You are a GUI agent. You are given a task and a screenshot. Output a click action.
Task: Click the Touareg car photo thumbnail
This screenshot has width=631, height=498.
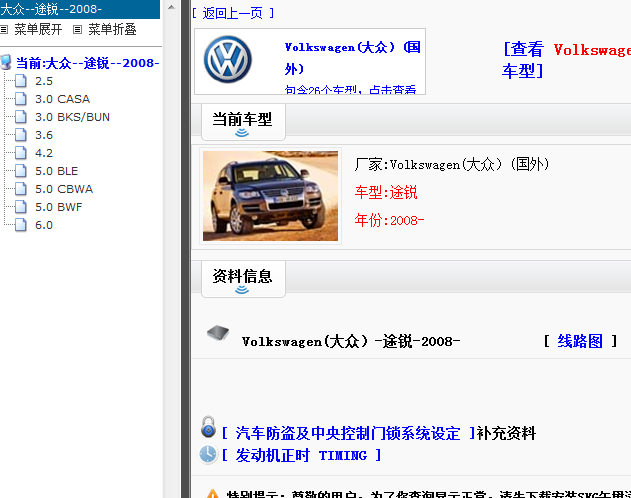(x=270, y=196)
